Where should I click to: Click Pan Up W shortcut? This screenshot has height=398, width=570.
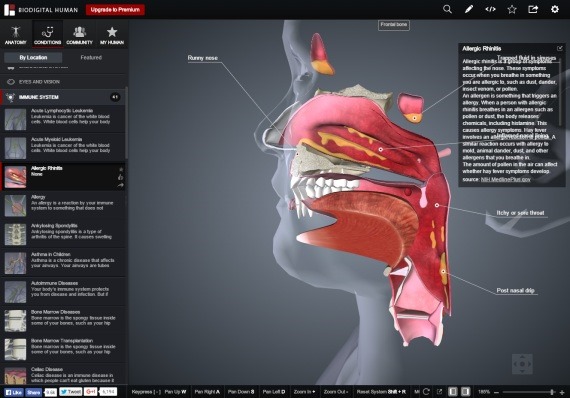pyautogui.click(x=175, y=392)
